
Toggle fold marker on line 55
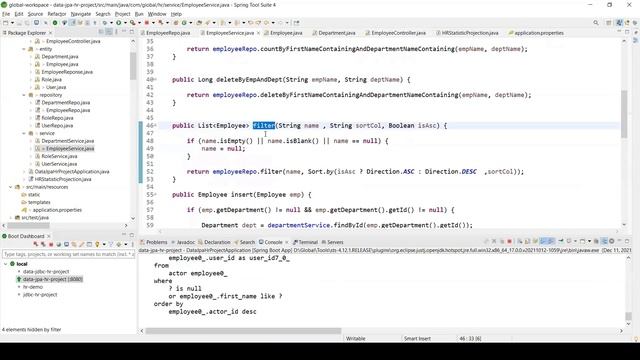click(156, 195)
